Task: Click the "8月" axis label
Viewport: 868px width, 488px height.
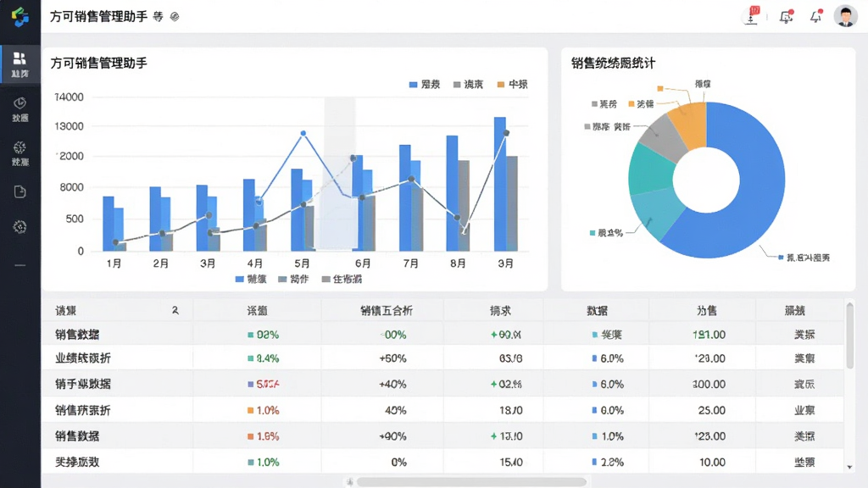Action: click(x=458, y=263)
